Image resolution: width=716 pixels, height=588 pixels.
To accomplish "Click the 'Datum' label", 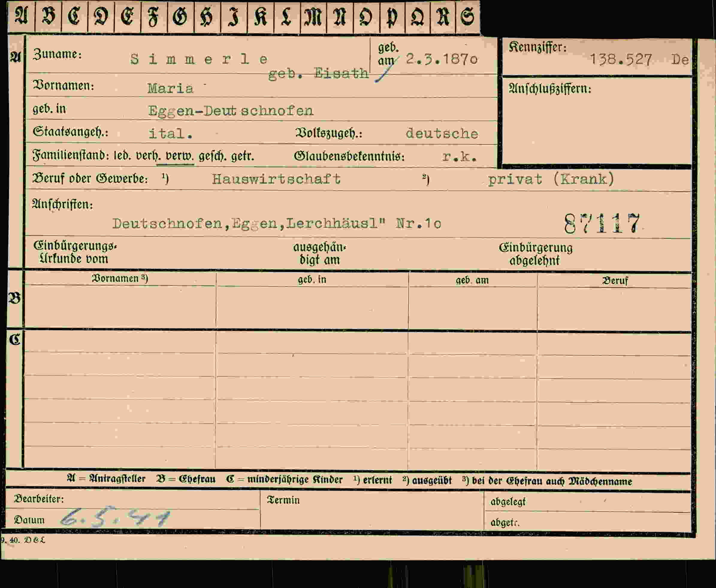I will (x=29, y=520).
